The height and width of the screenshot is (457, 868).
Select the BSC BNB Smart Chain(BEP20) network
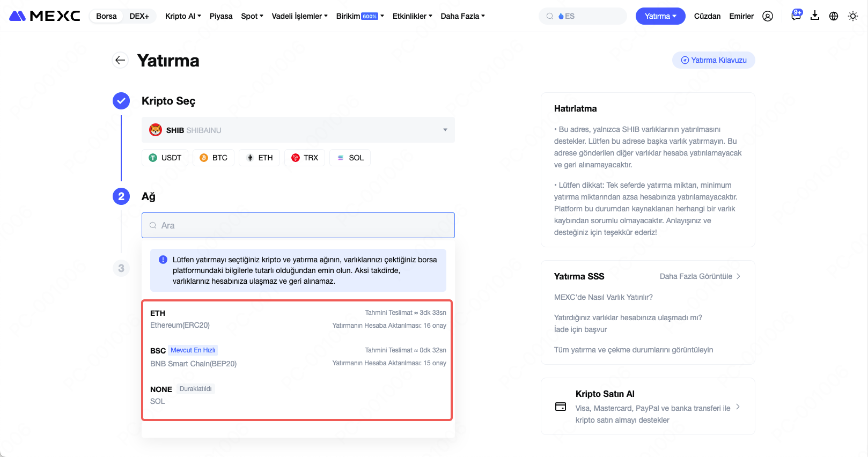point(298,357)
